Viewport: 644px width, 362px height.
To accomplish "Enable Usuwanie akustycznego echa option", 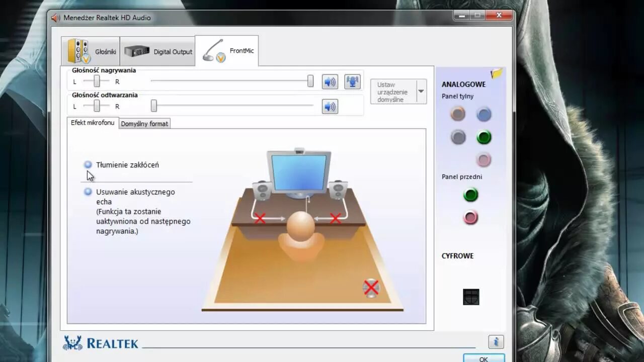I will tap(88, 192).
